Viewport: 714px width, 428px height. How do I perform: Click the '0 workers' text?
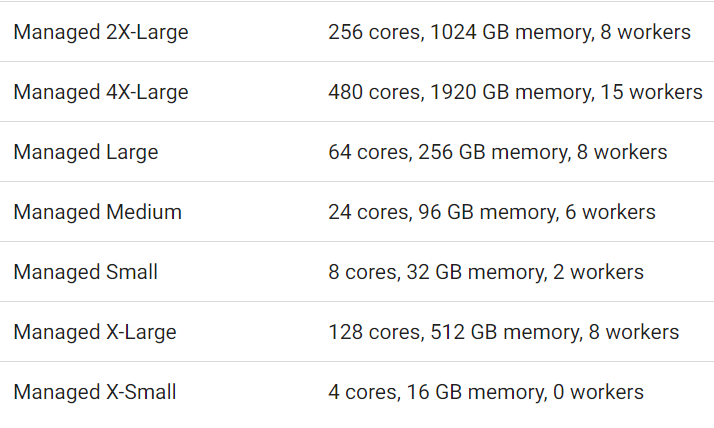[x=598, y=392]
